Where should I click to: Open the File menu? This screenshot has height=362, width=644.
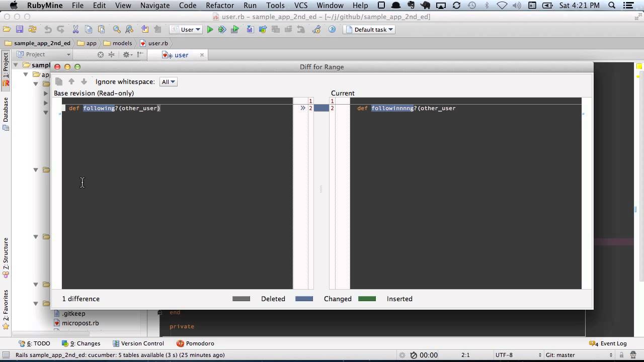[77, 6]
